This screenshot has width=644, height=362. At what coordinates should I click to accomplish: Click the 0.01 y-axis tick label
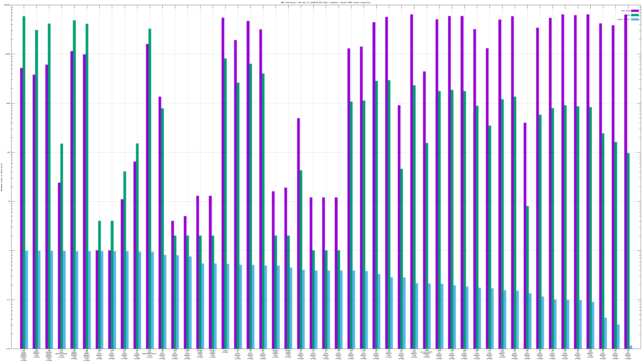[8, 349]
